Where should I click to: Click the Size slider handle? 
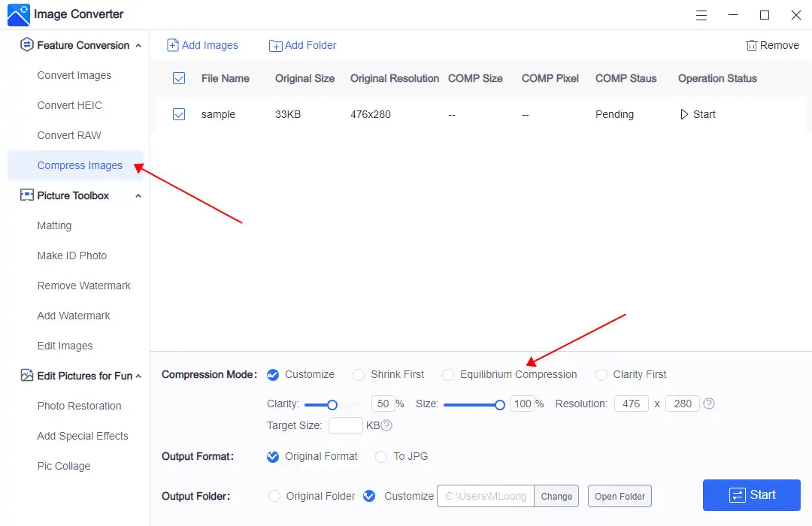(500, 404)
